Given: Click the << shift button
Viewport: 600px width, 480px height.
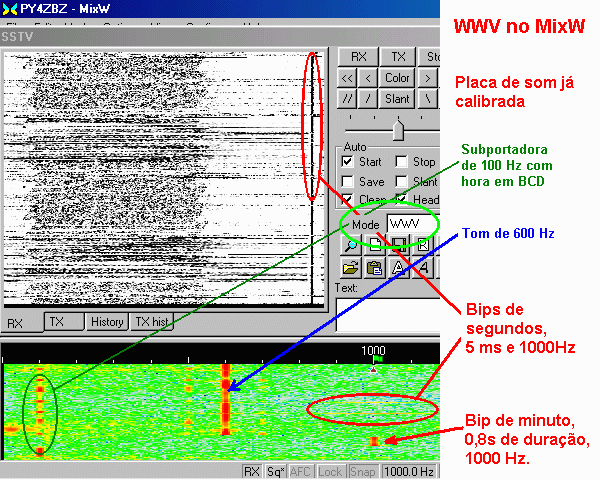Looking at the screenshot, I should (x=347, y=78).
